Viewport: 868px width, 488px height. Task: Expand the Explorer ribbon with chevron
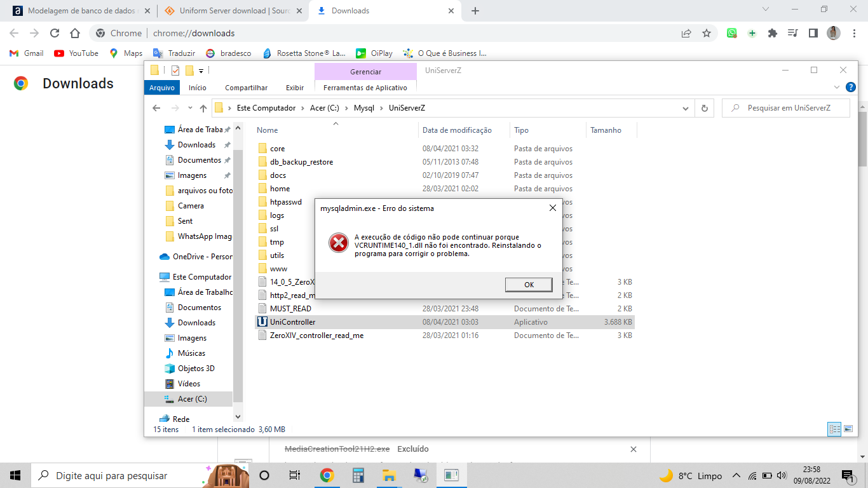tap(837, 87)
